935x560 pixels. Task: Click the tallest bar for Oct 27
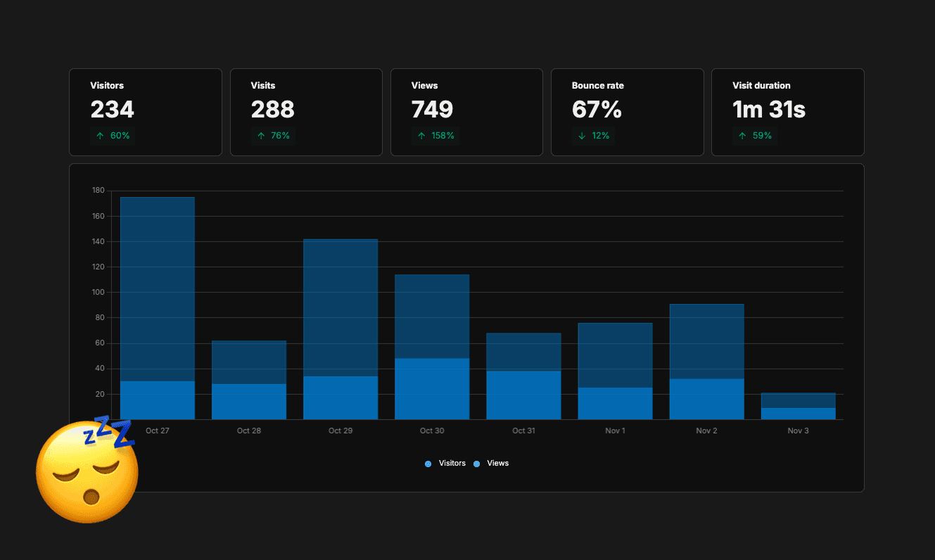click(158, 281)
